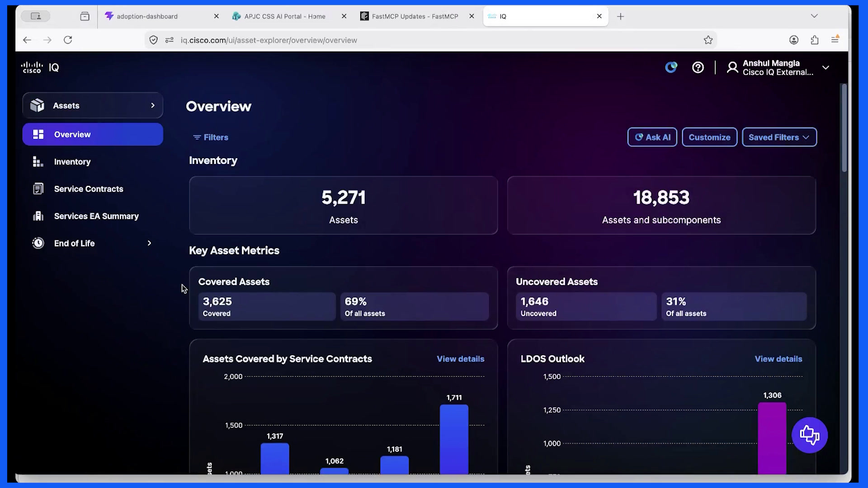Click the 31% Of all assets tile

tap(734, 306)
